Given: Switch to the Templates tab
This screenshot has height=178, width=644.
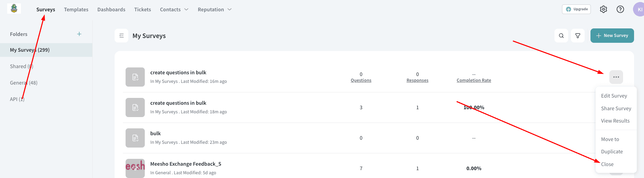Looking at the screenshot, I should point(76,10).
